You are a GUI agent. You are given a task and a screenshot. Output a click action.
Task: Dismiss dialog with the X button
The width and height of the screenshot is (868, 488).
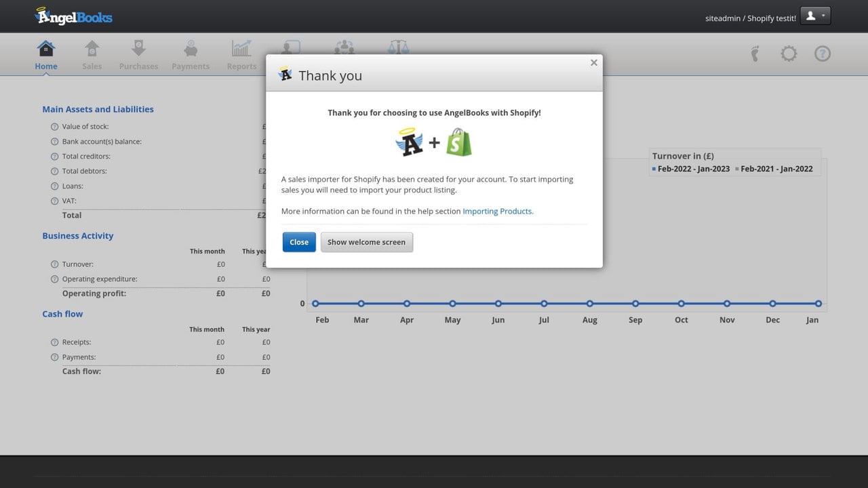coord(593,62)
